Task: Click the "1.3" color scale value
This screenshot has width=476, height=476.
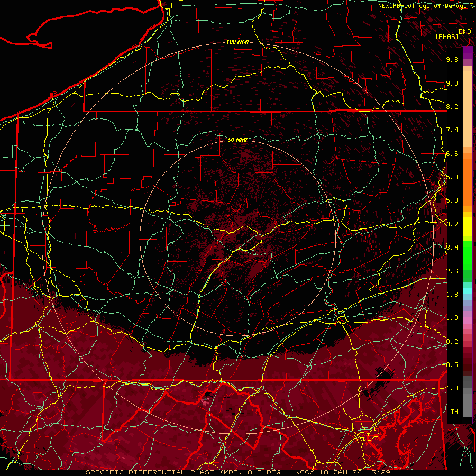Action: point(452,388)
